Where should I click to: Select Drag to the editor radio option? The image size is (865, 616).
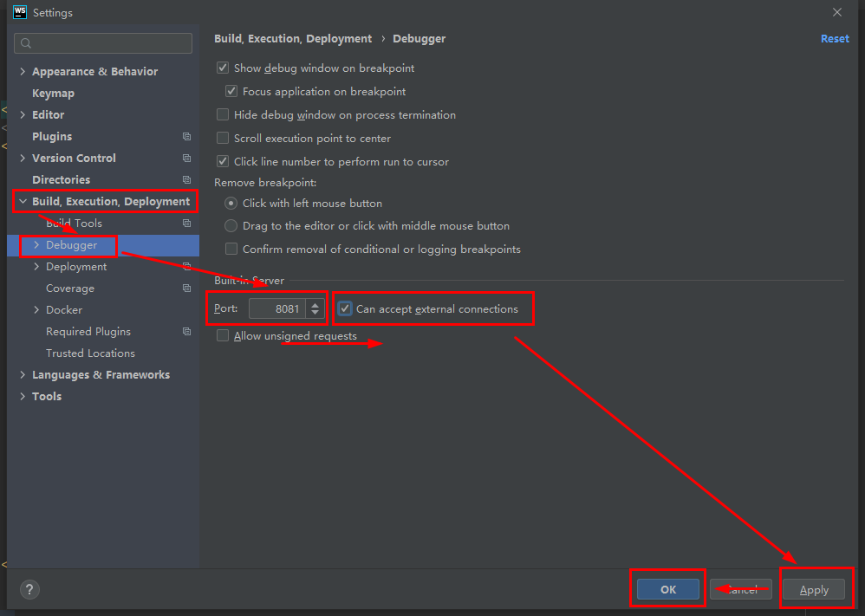231,225
